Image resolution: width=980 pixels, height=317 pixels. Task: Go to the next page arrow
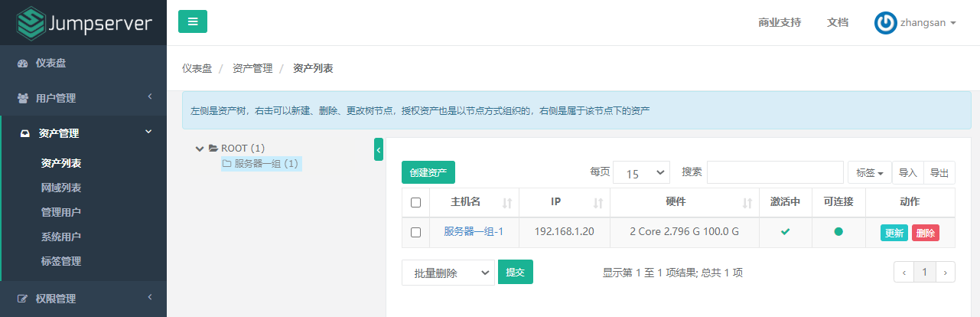tap(946, 272)
